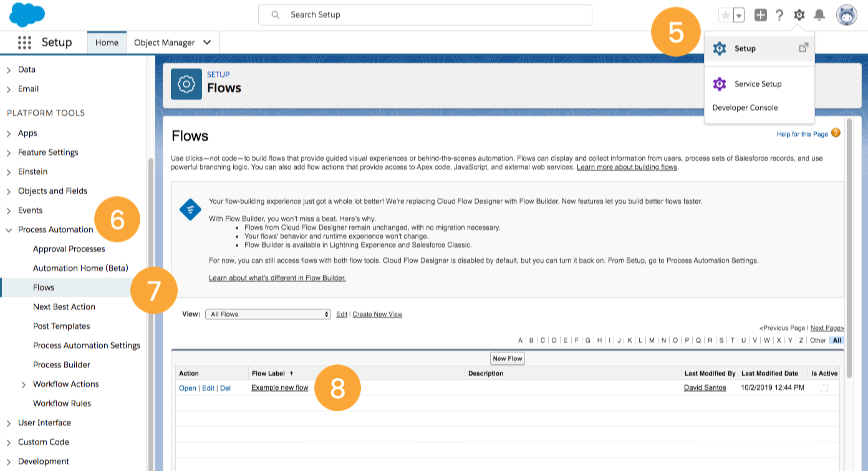The width and height of the screenshot is (868, 471).
Task: Click Del for Example new flow
Action: coord(225,388)
